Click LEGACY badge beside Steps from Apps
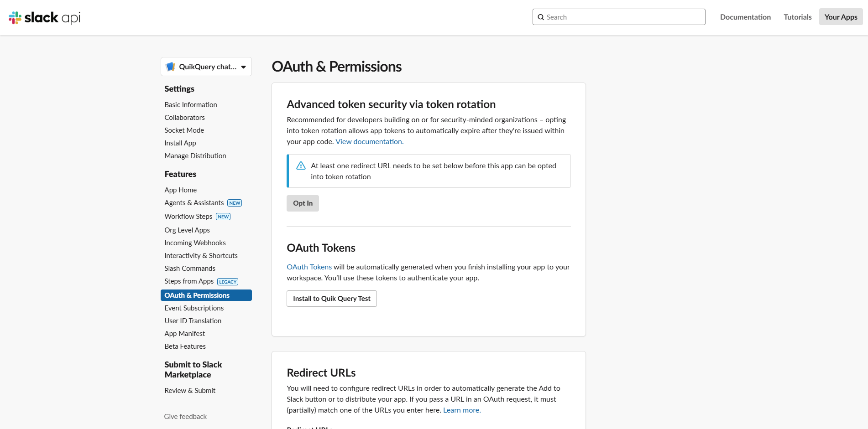The width and height of the screenshot is (868, 429). pyautogui.click(x=228, y=282)
